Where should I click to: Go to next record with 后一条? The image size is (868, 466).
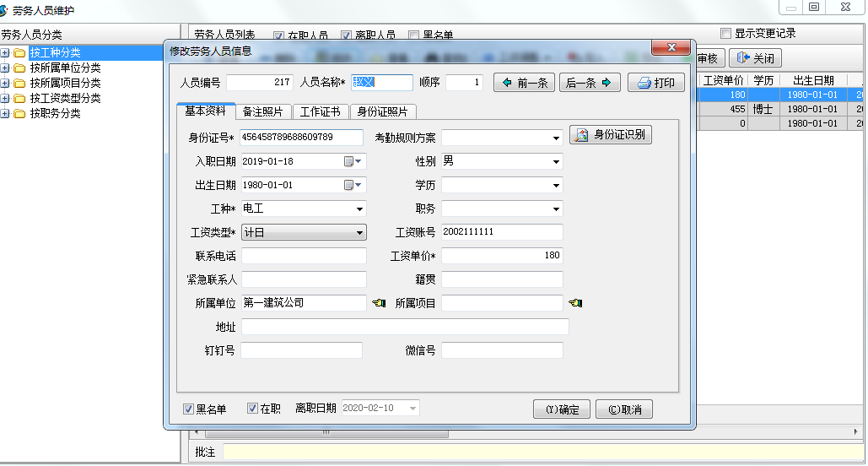tap(588, 83)
